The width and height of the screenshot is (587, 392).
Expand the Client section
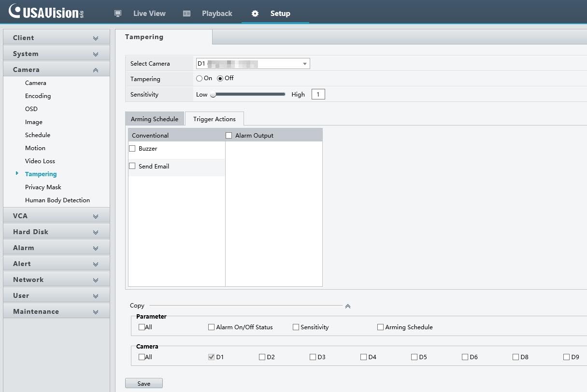(57, 38)
